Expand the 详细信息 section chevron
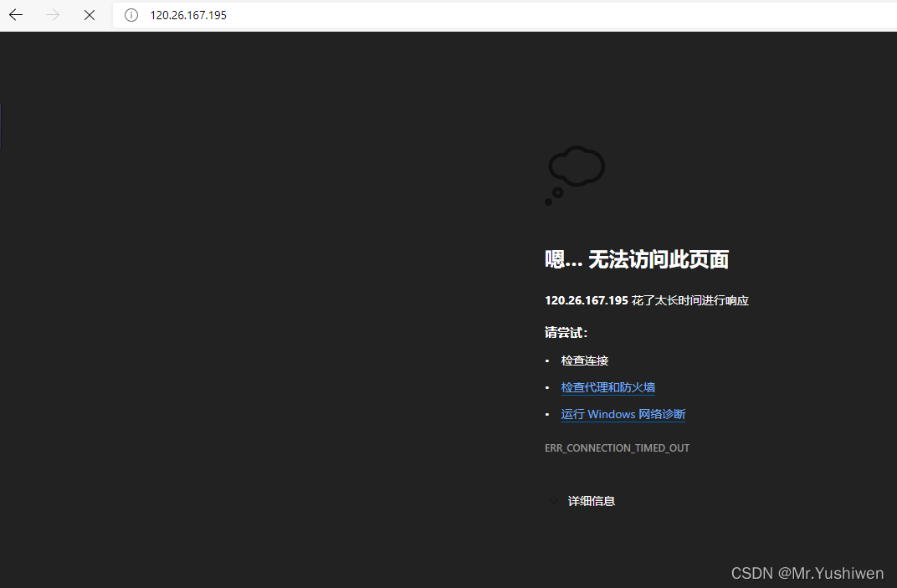The width and height of the screenshot is (897, 588). click(x=553, y=501)
